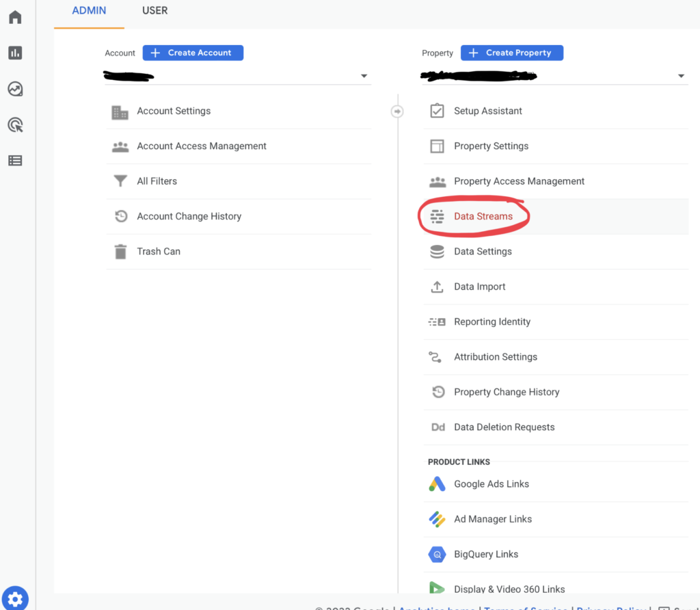Click the Admin gear icon at bottom left
This screenshot has height=610, width=700.
pyautogui.click(x=15, y=599)
